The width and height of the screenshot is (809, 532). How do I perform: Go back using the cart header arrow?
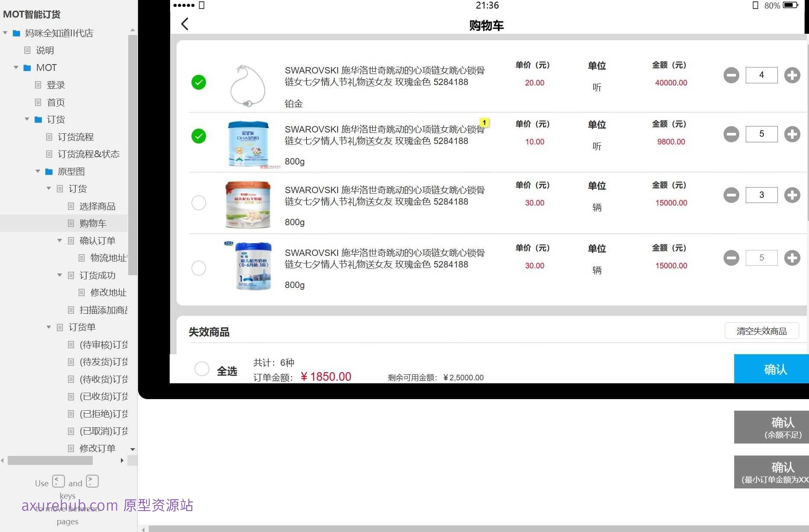point(185,24)
